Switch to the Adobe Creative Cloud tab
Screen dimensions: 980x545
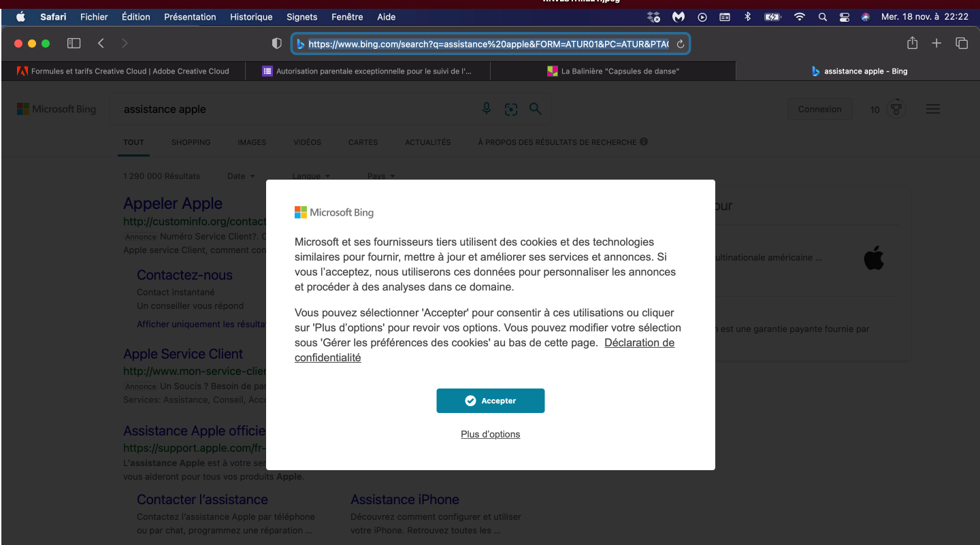point(123,71)
